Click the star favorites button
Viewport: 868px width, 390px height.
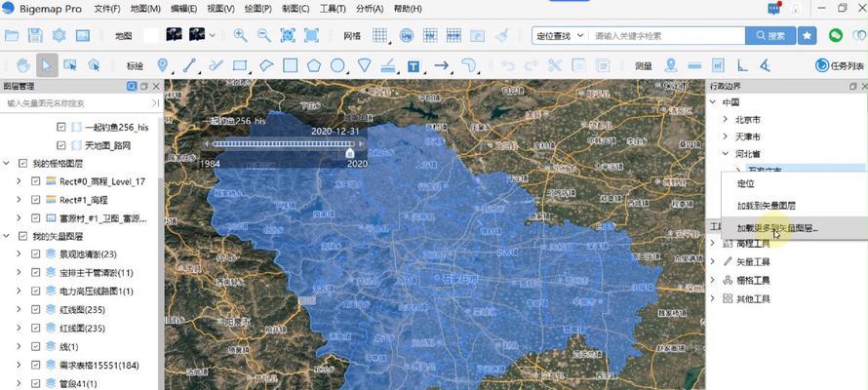click(x=807, y=36)
